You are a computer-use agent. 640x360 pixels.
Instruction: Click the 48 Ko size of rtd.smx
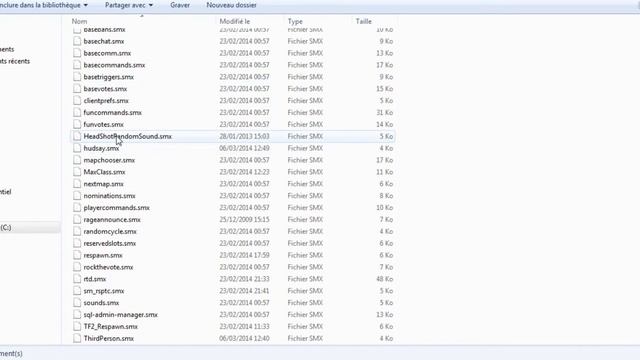click(x=384, y=279)
